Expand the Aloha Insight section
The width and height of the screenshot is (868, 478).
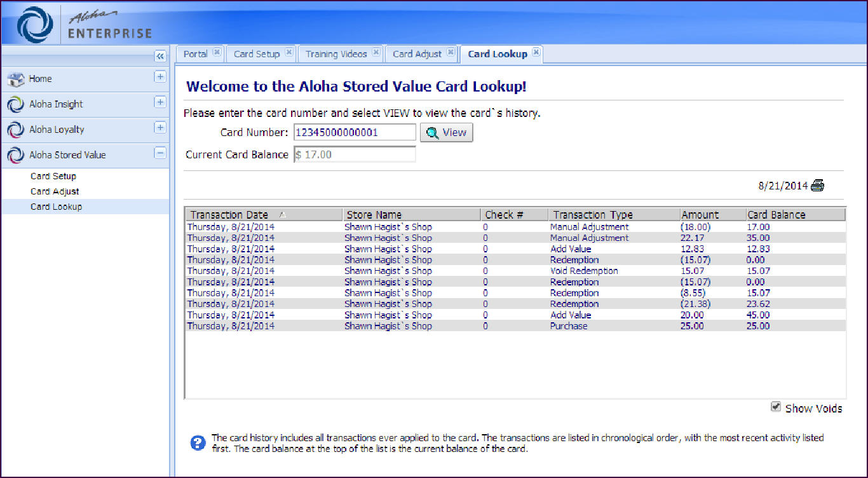tap(160, 102)
